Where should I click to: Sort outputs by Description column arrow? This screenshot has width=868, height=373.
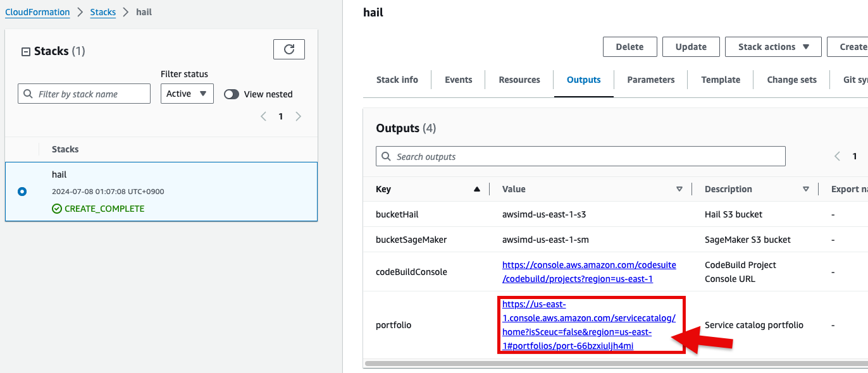806,189
